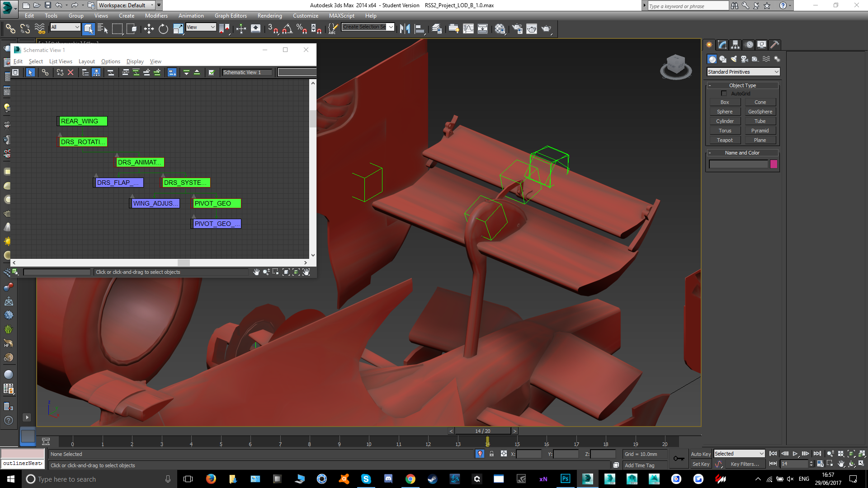This screenshot has width=868, height=488.
Task: Switch to the Utilities hammer tab
Action: pos(774,45)
